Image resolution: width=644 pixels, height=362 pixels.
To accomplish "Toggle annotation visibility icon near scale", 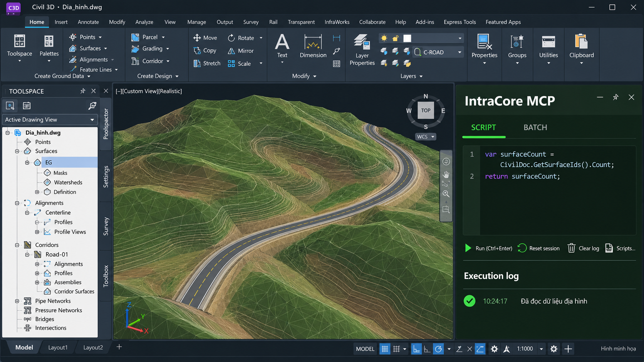I will click(506, 349).
